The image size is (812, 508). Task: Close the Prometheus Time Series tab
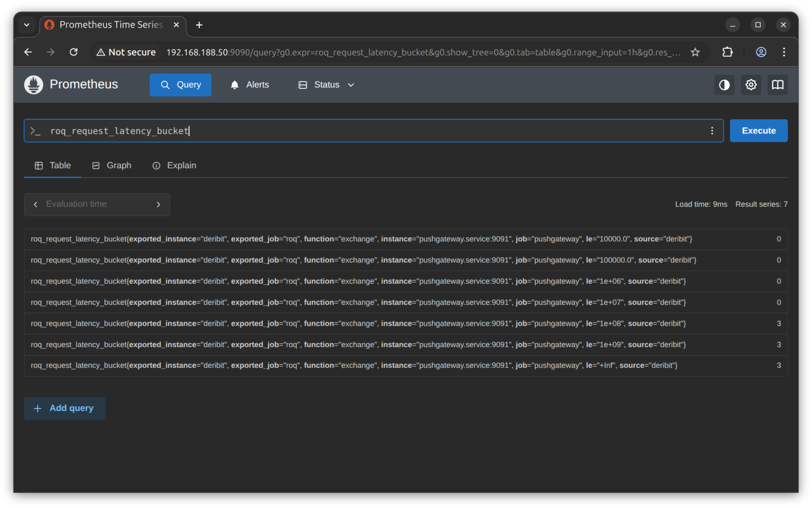(176, 25)
